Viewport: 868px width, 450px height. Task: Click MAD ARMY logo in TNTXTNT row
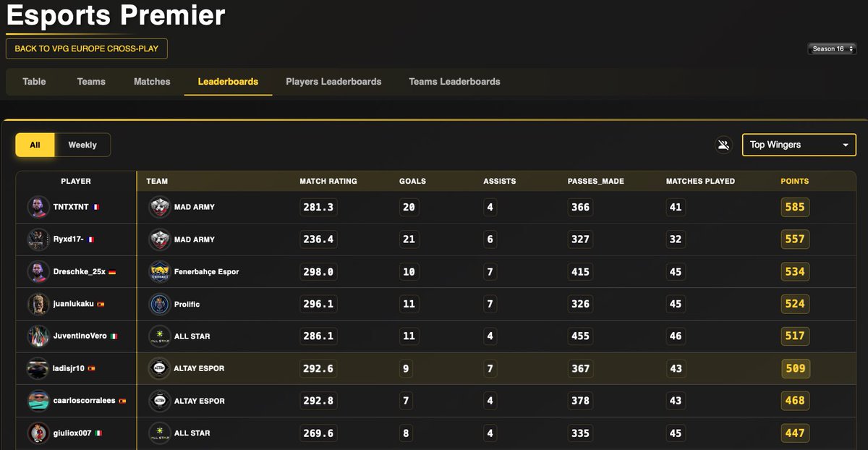159,207
